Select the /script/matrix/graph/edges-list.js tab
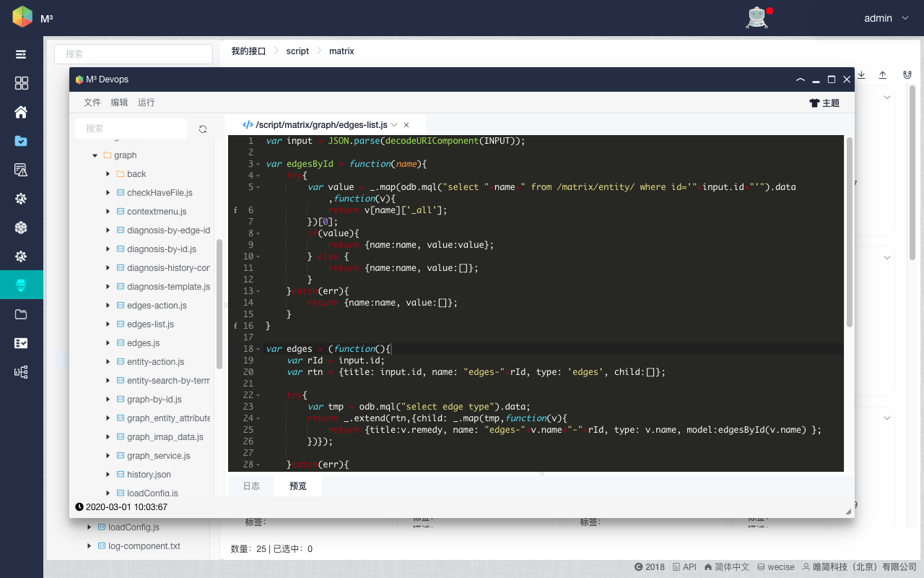The width and height of the screenshot is (924, 578). click(x=321, y=125)
